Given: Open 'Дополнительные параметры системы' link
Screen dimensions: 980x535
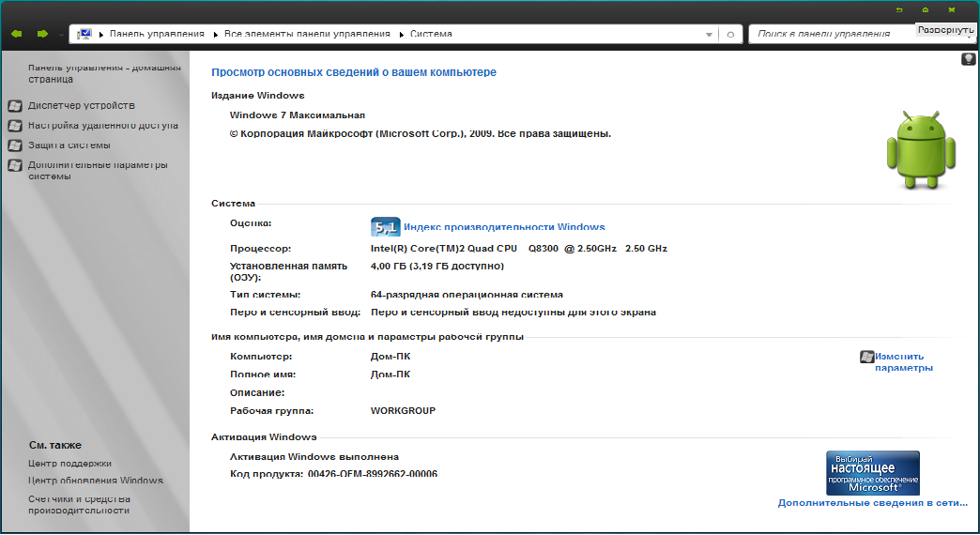Looking at the screenshot, I should (x=98, y=171).
